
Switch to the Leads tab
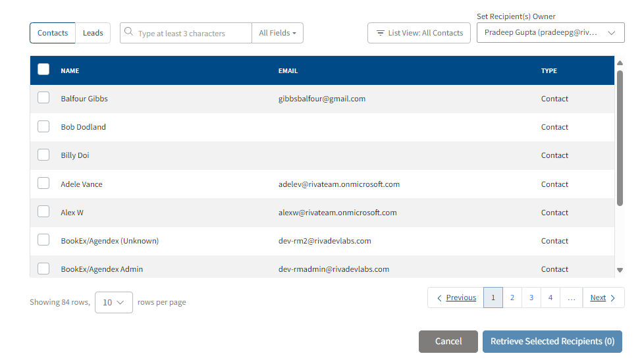click(x=93, y=33)
